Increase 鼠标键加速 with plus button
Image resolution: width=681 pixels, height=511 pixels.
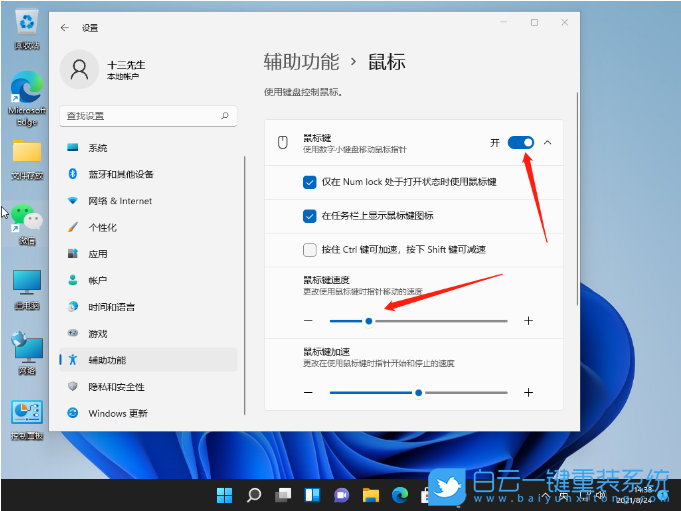pyautogui.click(x=528, y=392)
